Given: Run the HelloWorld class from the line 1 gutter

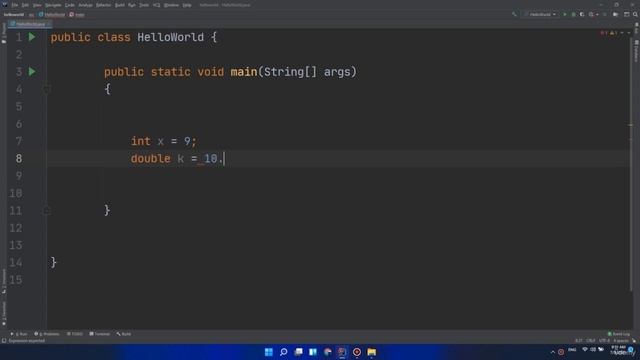Looking at the screenshot, I should 32,37.
